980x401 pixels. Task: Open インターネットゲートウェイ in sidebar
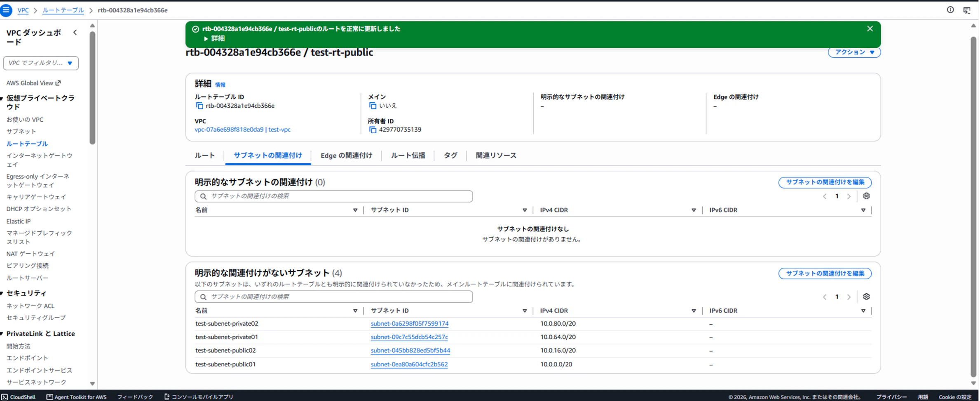[39, 160]
